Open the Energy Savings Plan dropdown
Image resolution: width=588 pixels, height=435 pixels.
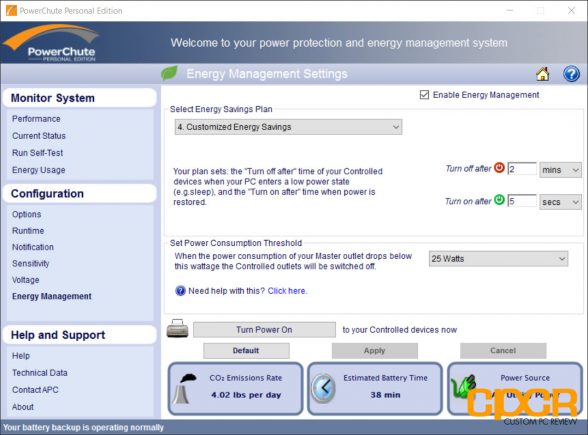[x=288, y=127]
